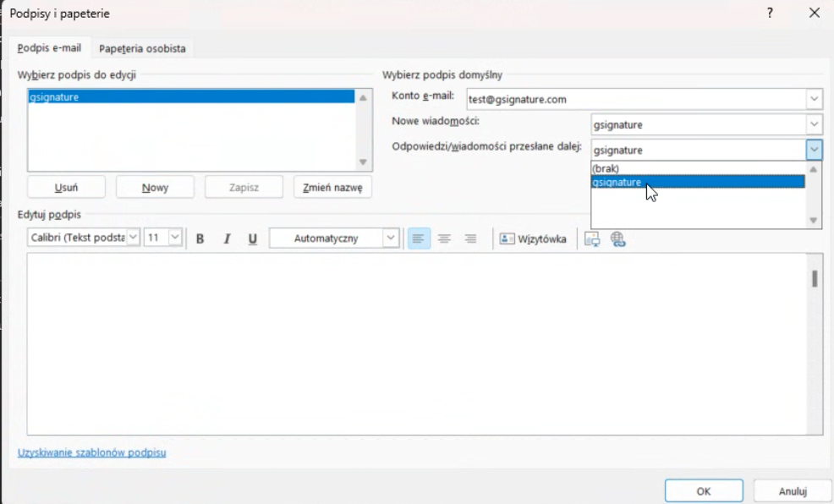Open the Automatyczny font color dropdown
Viewport: 834px width, 504px height.
[391, 238]
